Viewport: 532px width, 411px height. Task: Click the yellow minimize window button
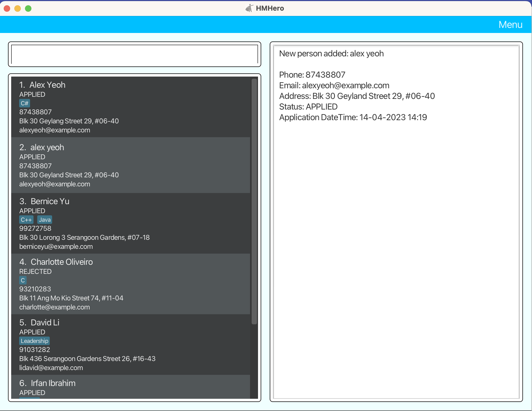[x=18, y=9]
